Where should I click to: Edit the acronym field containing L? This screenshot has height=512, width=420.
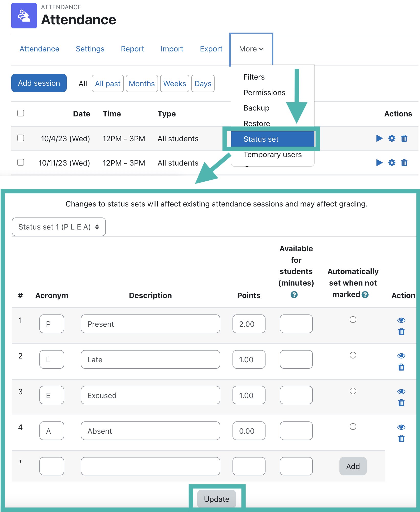click(x=52, y=359)
